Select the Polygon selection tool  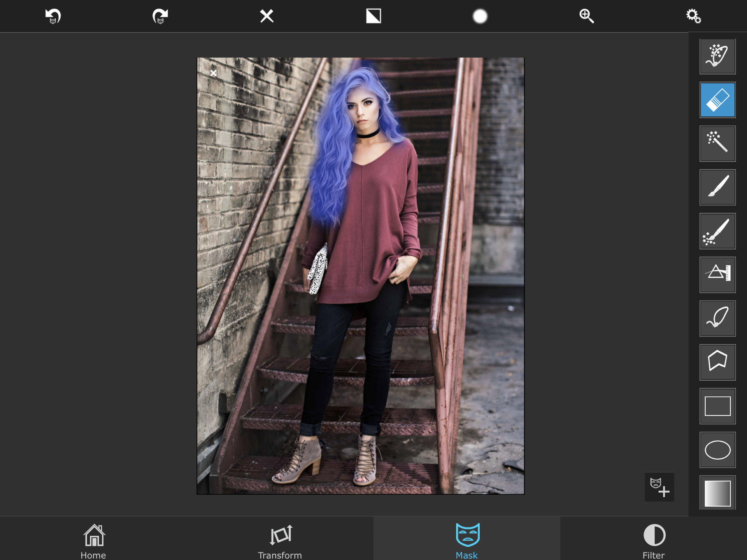tap(717, 362)
